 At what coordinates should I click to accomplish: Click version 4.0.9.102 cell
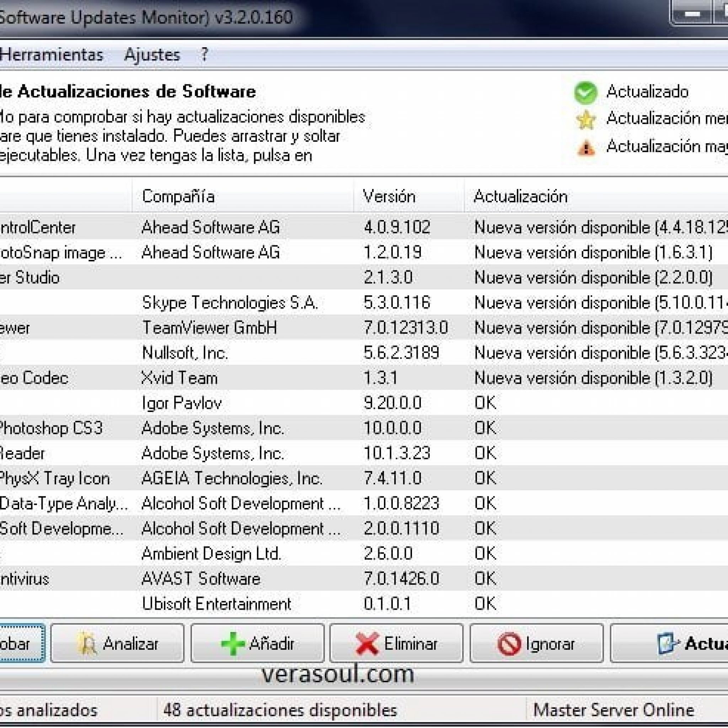click(x=397, y=227)
